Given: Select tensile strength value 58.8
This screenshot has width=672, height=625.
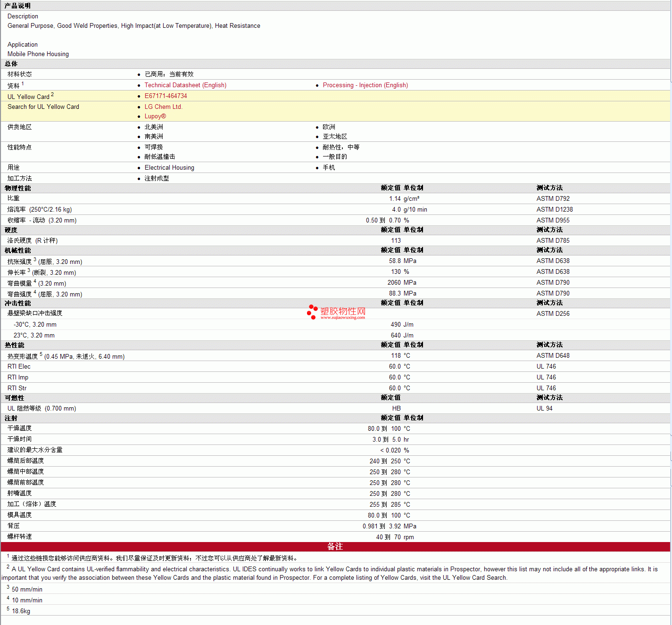Looking at the screenshot, I should click(x=395, y=261).
